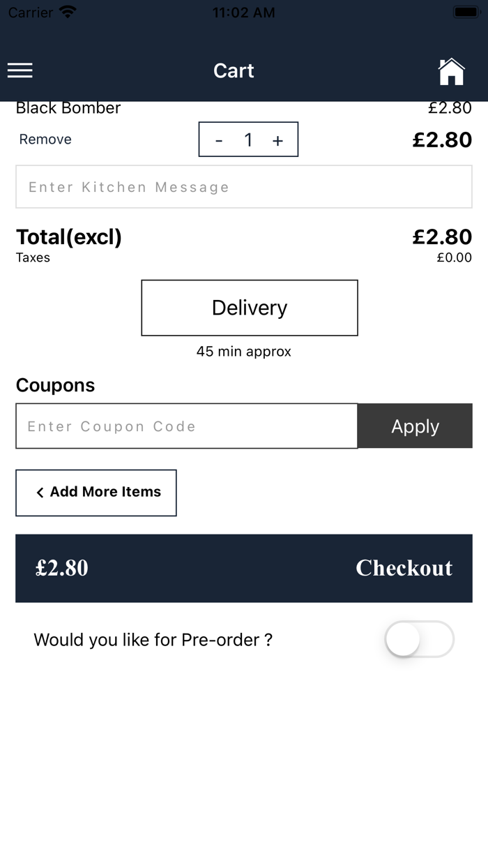This screenshot has width=488, height=868.
Task: Remove Black Bomber from the cart
Action: tap(45, 140)
